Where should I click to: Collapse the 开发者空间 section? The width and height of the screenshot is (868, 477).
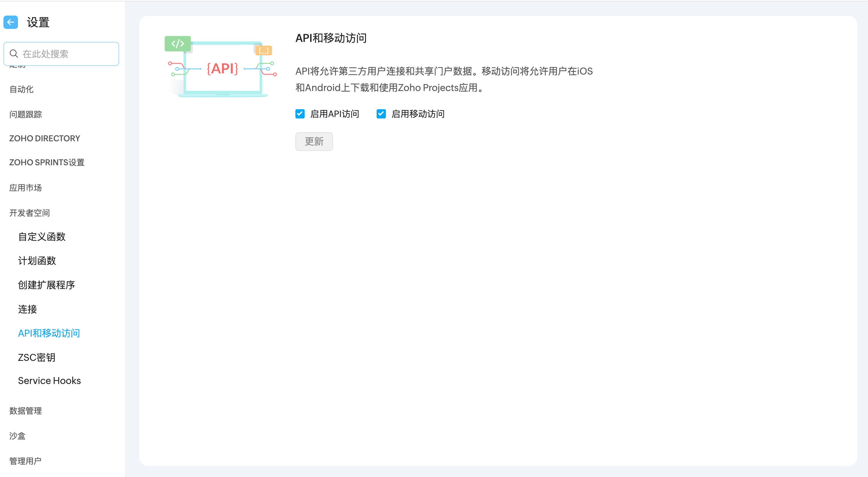point(30,213)
